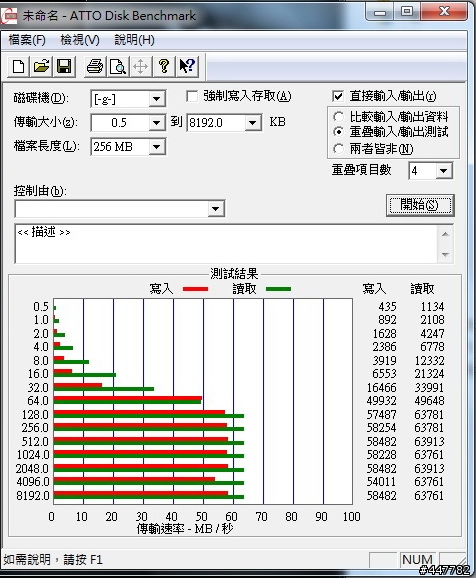Minimize the ATTO Disk Benchmark window
476x578 pixels.
380,12
